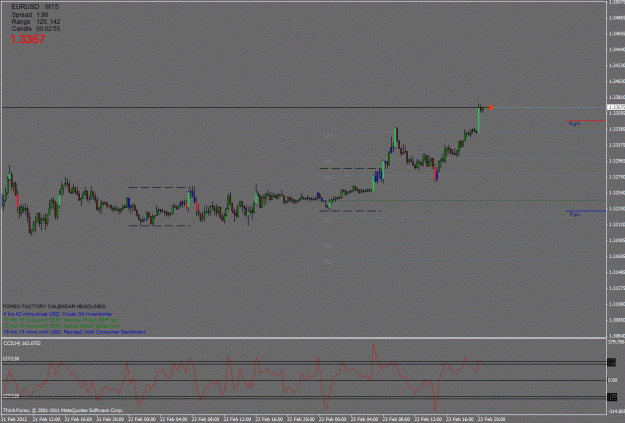This screenshot has height=423, width=625.
Task: Click the 21 Feb 2012 date label
Action: [14, 419]
